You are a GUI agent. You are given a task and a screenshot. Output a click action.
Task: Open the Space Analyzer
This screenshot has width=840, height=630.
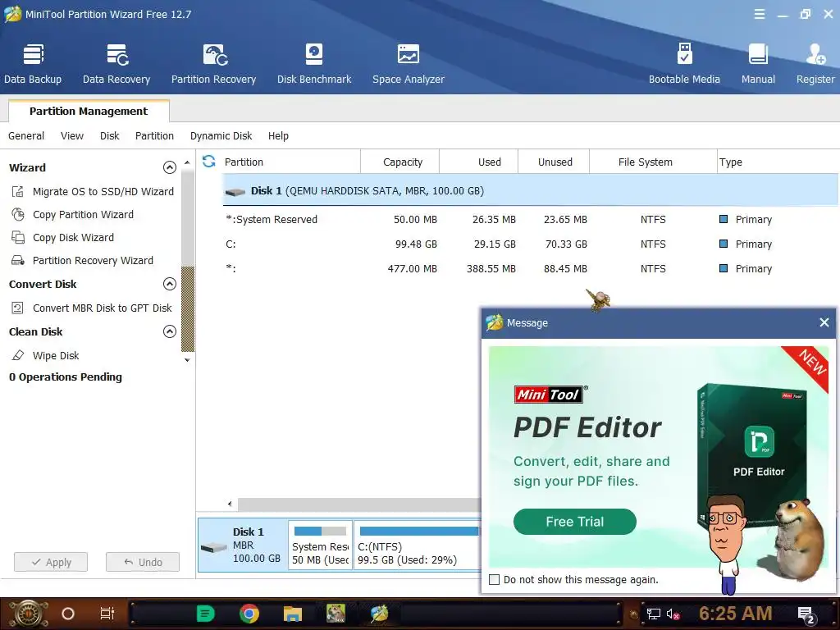[409, 64]
